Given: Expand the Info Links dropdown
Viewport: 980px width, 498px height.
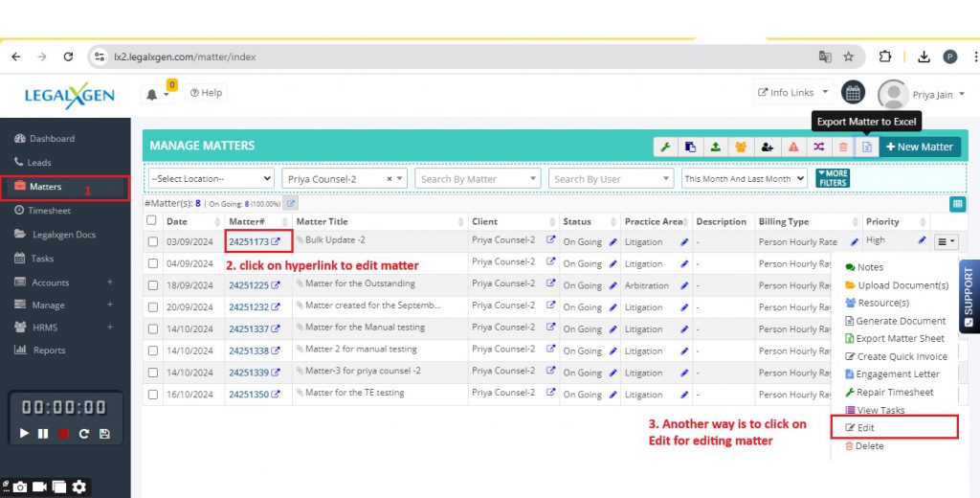Looking at the screenshot, I should tap(792, 93).
